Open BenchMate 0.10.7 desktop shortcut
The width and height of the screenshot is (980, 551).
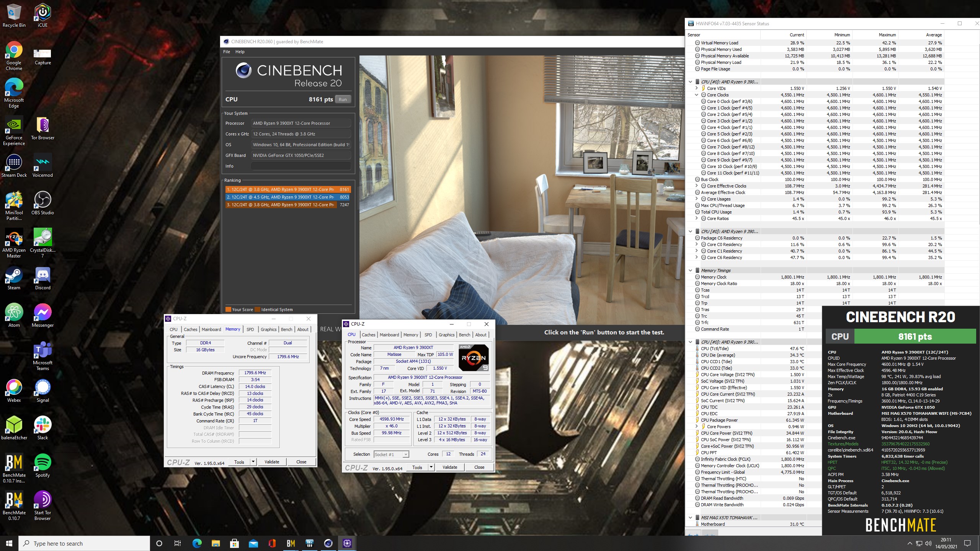14,506
